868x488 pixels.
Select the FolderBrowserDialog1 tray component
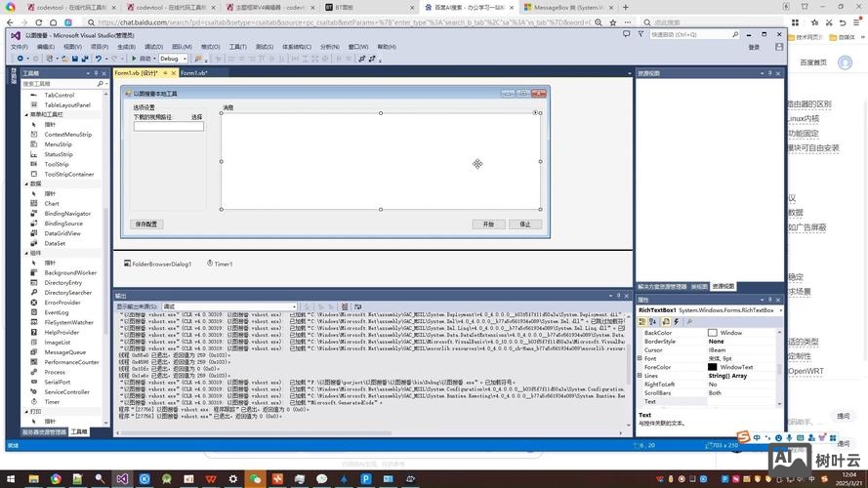pos(161,264)
